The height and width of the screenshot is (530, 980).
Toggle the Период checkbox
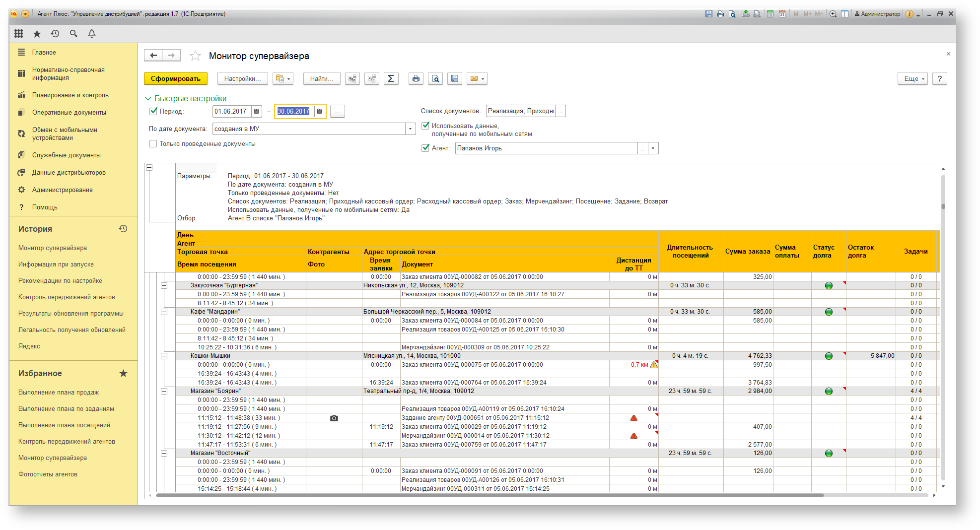point(153,111)
